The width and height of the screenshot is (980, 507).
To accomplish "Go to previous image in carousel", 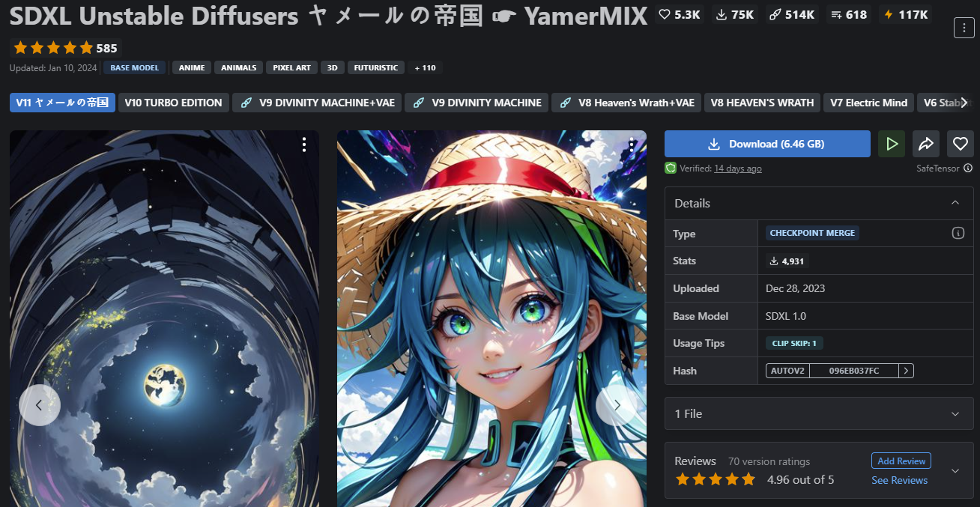I will tap(39, 405).
